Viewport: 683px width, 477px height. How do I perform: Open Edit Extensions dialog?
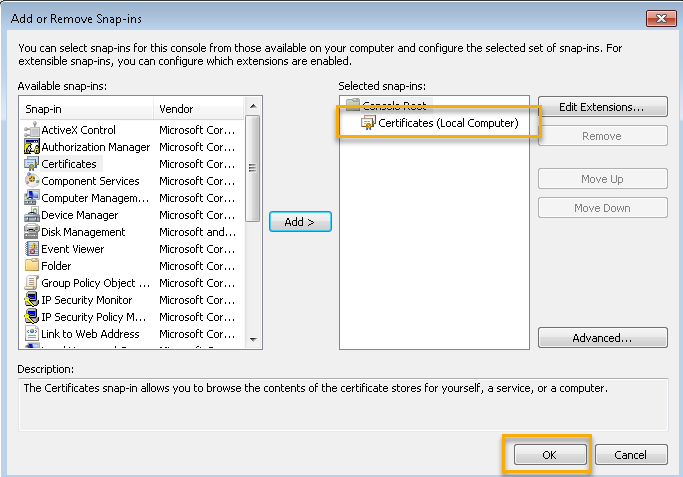[602, 107]
